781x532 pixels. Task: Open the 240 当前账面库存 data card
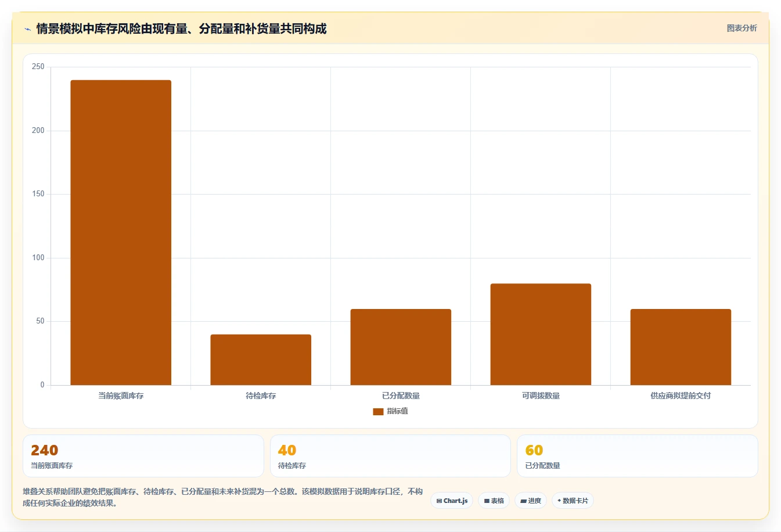coord(143,456)
